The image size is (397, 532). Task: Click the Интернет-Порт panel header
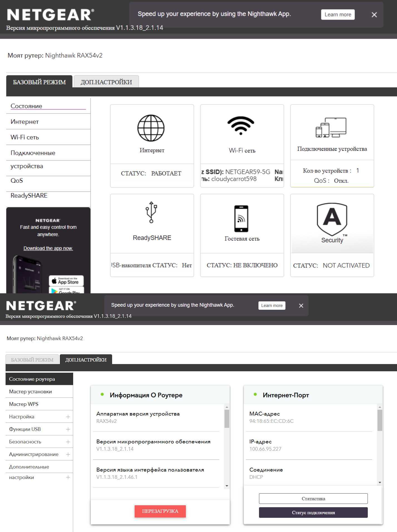[313, 395]
